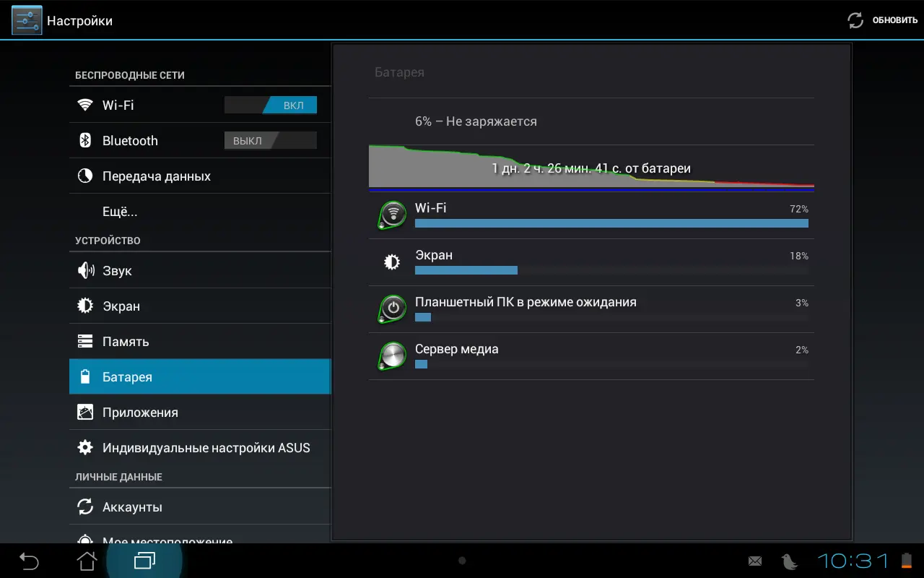Screen dimensions: 924x578
Task: Tap the Сервер медиа icon
Action: [392, 355]
